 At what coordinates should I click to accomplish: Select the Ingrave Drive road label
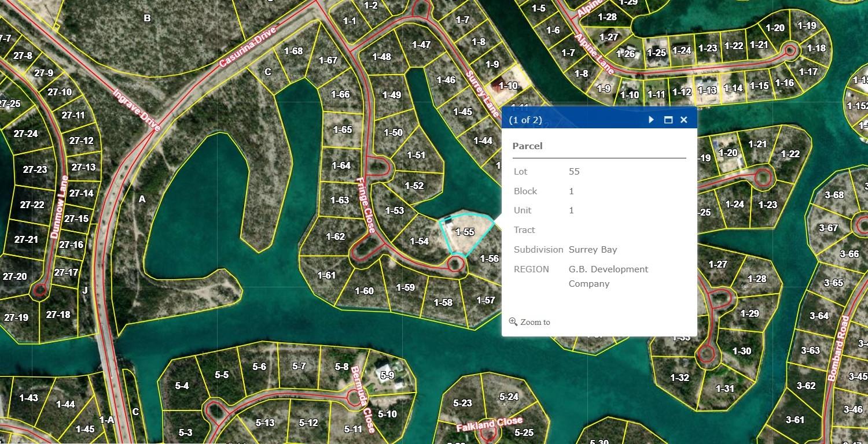(136, 110)
